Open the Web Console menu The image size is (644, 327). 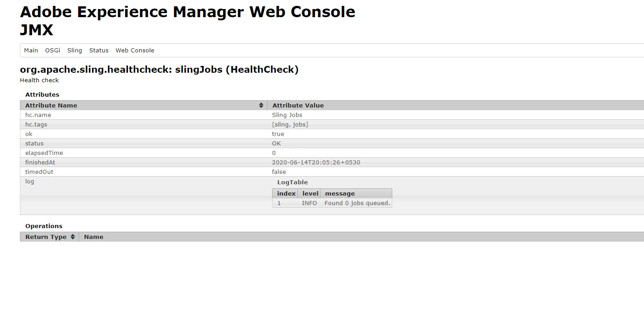pyautogui.click(x=135, y=51)
